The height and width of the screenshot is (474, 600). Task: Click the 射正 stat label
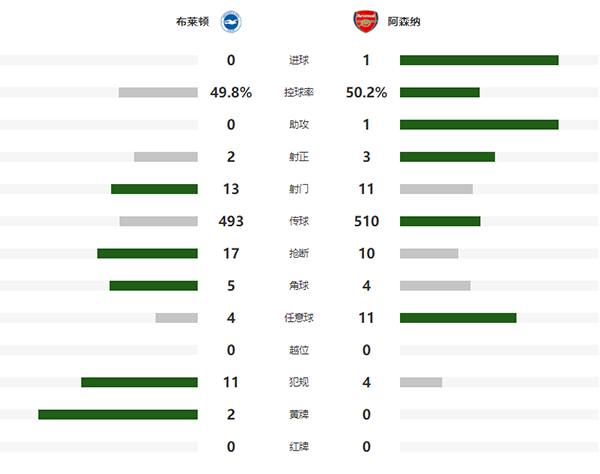pyautogui.click(x=300, y=157)
